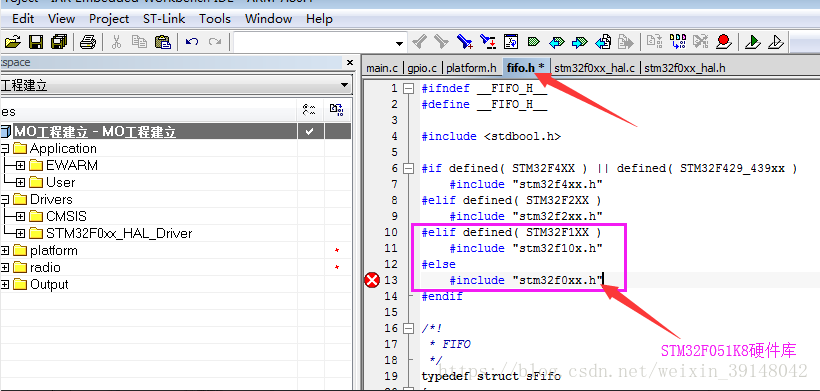The image size is (820, 391).
Task: Open the ST-Link menu
Action: (x=164, y=19)
